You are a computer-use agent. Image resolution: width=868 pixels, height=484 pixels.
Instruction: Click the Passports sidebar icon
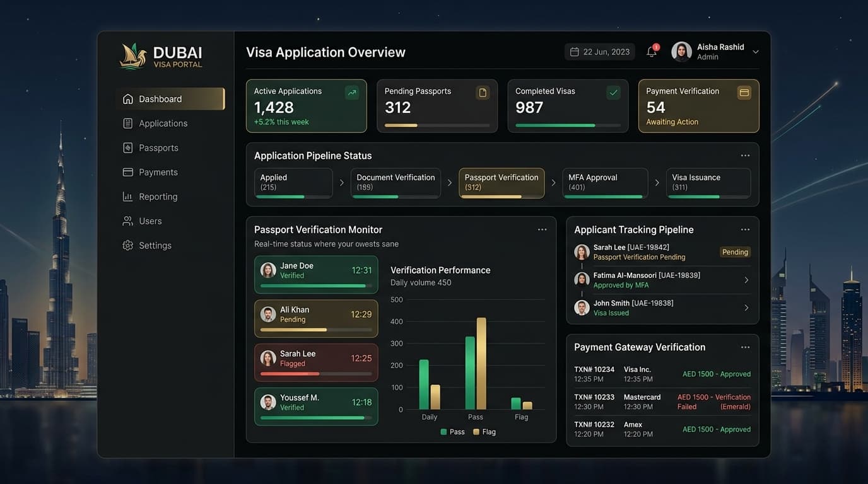click(x=128, y=147)
